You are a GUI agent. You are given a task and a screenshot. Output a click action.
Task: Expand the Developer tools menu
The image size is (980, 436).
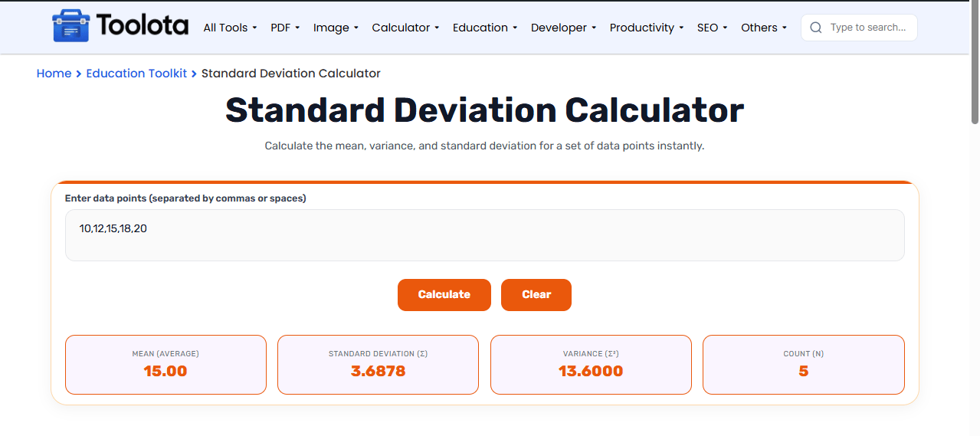[x=564, y=28]
